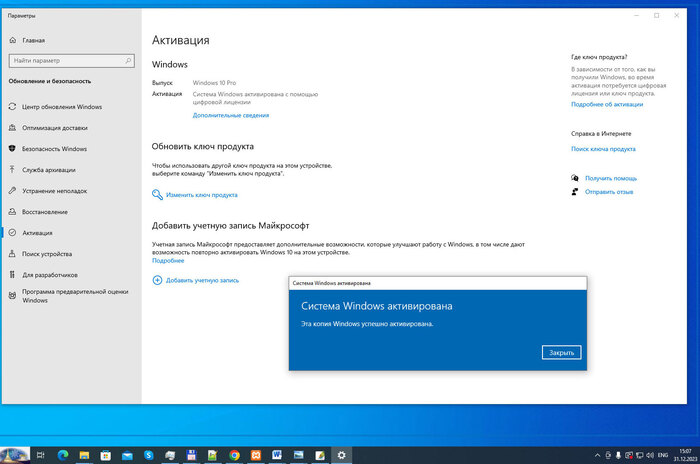Viewport: 700px width, 464px height.
Task: Open Подробнее об активации link
Action: (x=607, y=105)
